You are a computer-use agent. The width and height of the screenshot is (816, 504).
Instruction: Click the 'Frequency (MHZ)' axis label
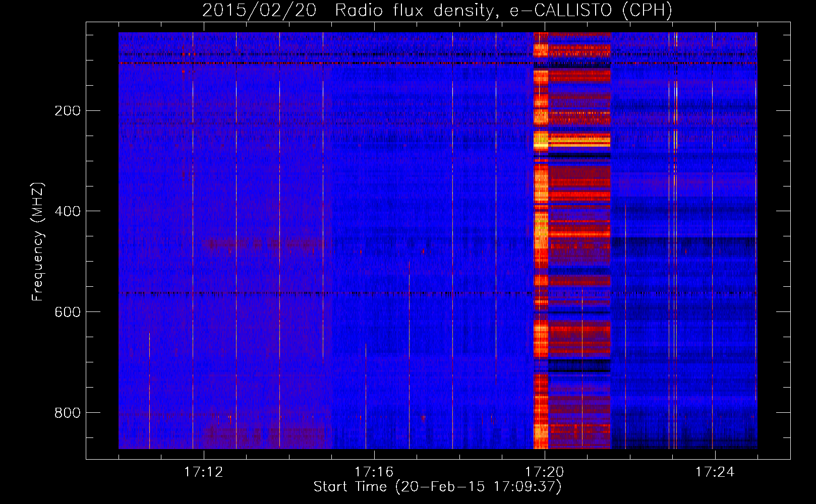point(38,242)
